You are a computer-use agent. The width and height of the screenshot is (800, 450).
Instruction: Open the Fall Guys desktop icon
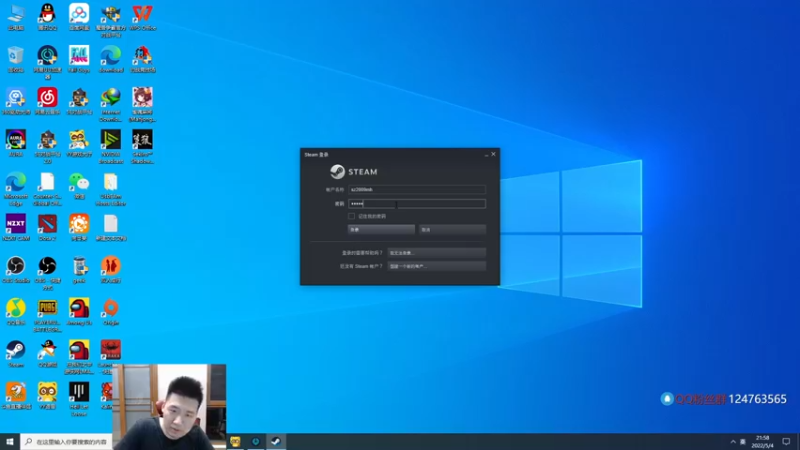point(79,59)
